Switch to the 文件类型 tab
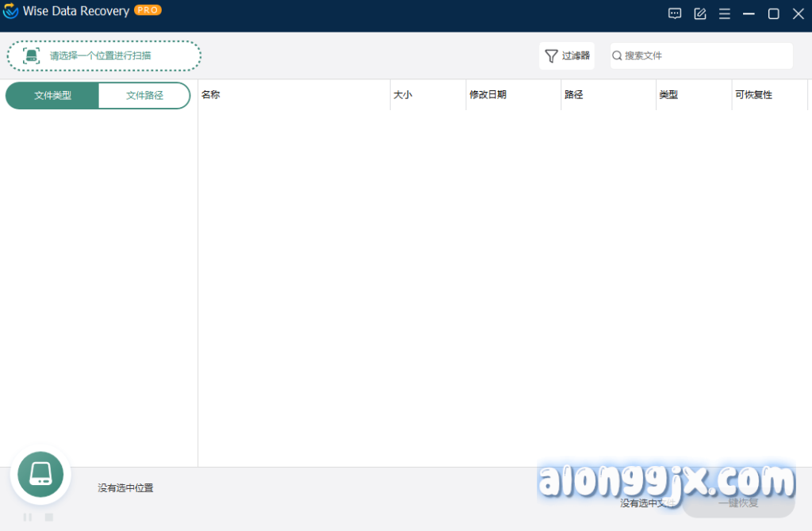Screen dimensions: 812x531 (52, 95)
